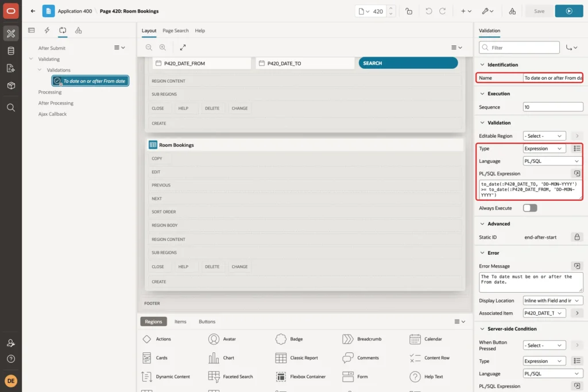Open the help question mark icon
588x392 pixels.
[x=11, y=359]
